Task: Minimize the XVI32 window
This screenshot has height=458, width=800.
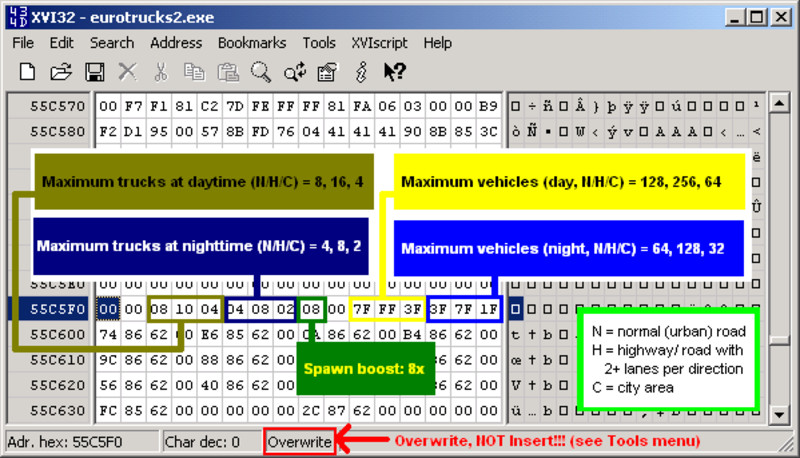Action: point(735,17)
